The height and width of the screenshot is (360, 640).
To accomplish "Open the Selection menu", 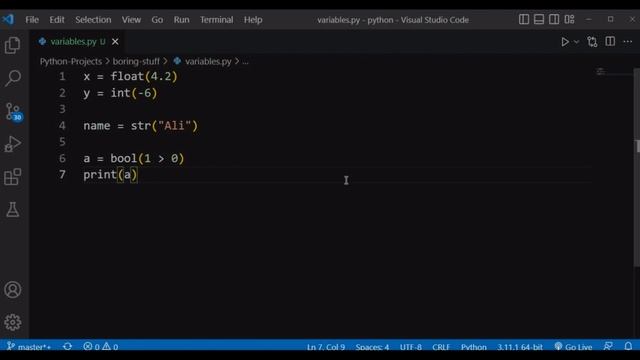I will coord(93,20).
